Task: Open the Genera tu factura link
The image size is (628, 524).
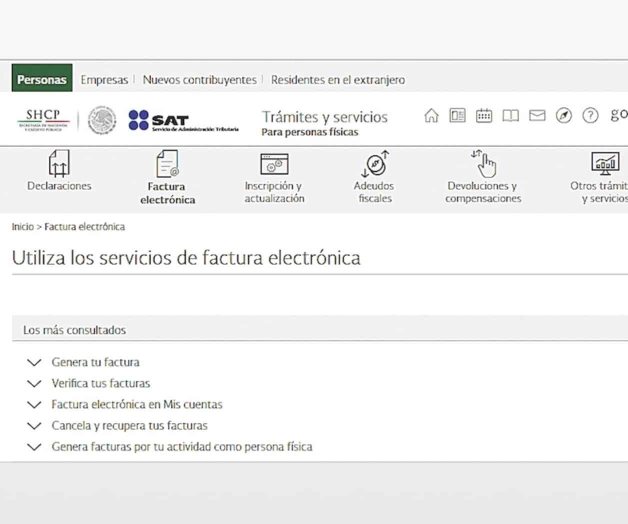Action: point(95,362)
